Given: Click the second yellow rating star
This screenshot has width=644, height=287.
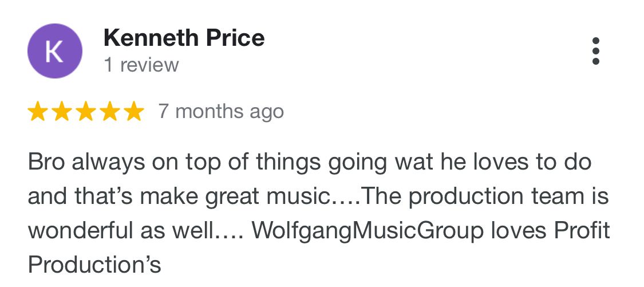Looking at the screenshot, I should 61,112.
